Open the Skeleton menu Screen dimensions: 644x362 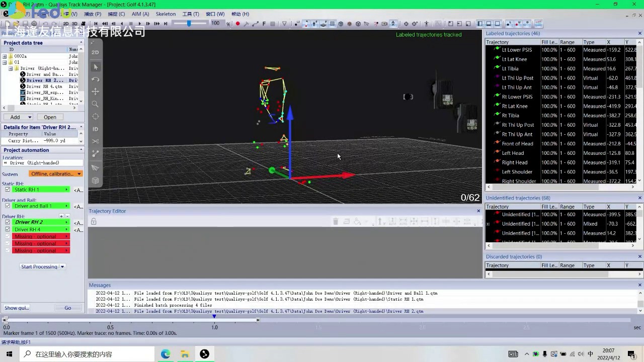[x=166, y=14]
